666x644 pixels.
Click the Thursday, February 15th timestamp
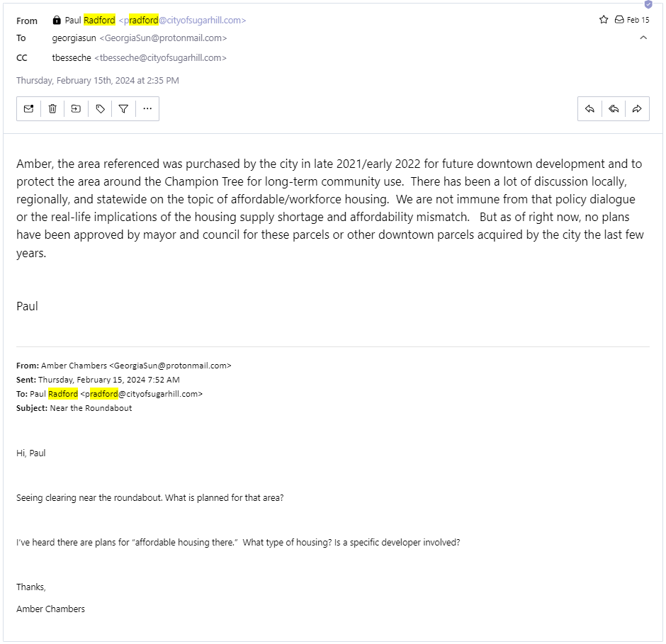pos(98,80)
